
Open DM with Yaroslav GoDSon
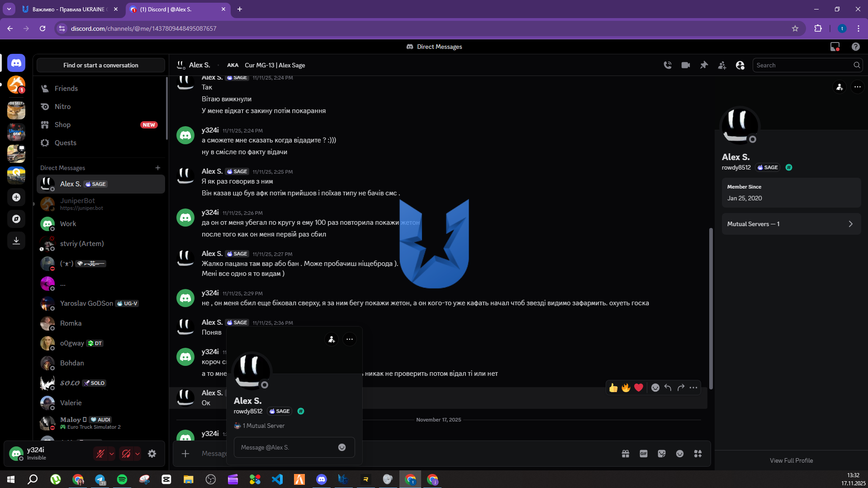click(101, 303)
